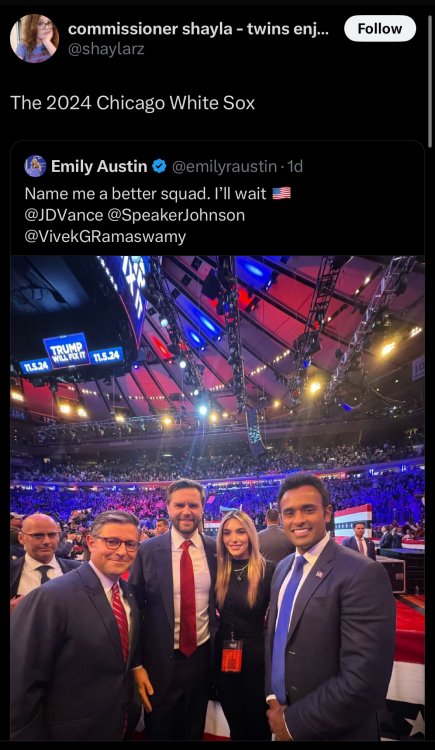Open the @VivekGRamaswamy mention

coord(105,237)
